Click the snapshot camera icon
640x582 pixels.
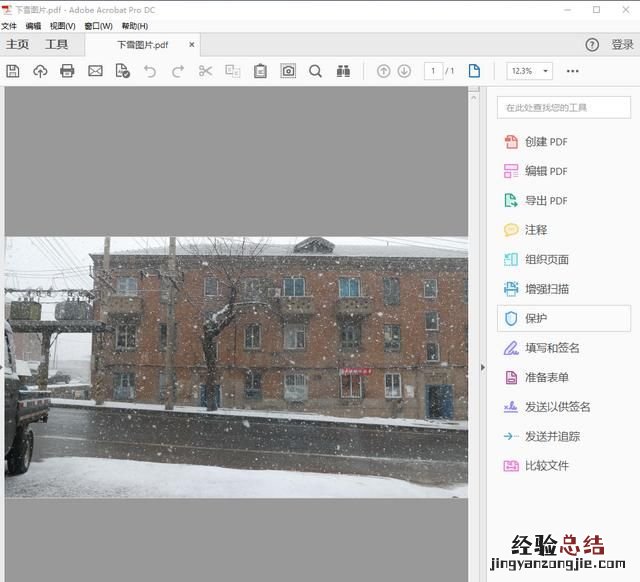[288, 71]
